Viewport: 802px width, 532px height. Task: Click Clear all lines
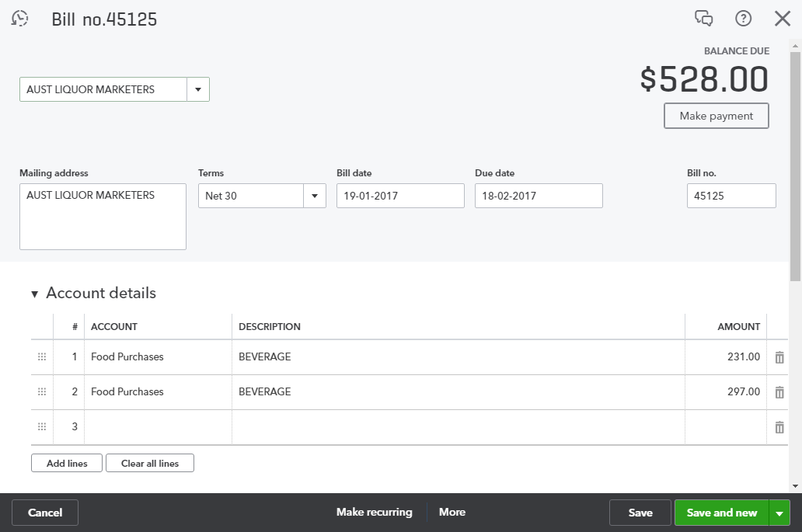coord(150,463)
